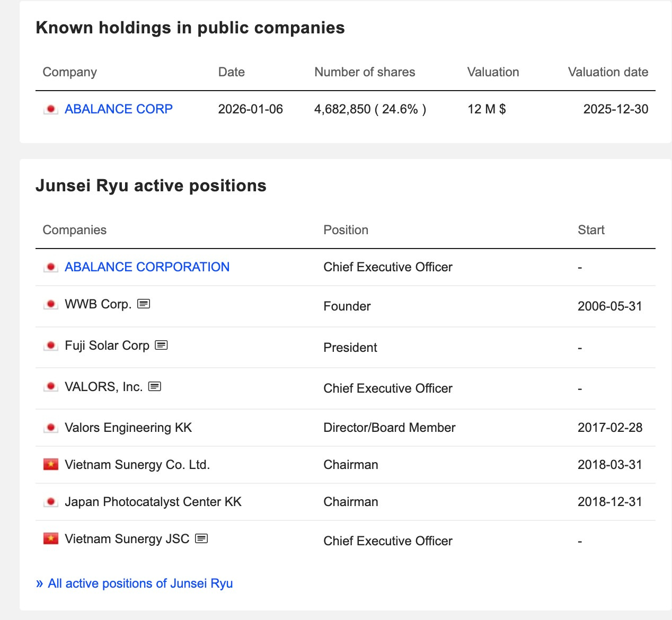Click the Number of shares column header
Screen dimensions: 672x620
click(x=365, y=72)
